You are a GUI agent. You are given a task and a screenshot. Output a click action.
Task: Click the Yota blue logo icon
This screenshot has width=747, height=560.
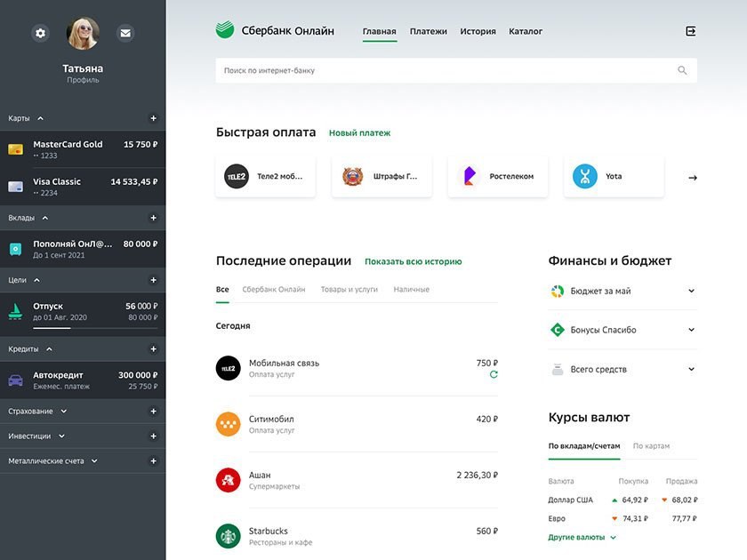pos(584,176)
